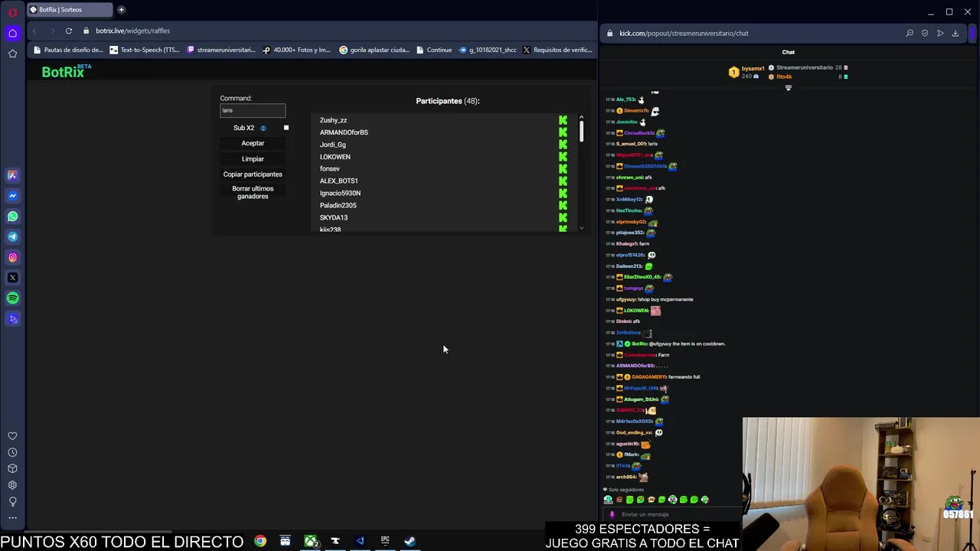This screenshot has height=551, width=980.
Task: Open Telegram from the Opera sidebar
Action: tap(12, 236)
